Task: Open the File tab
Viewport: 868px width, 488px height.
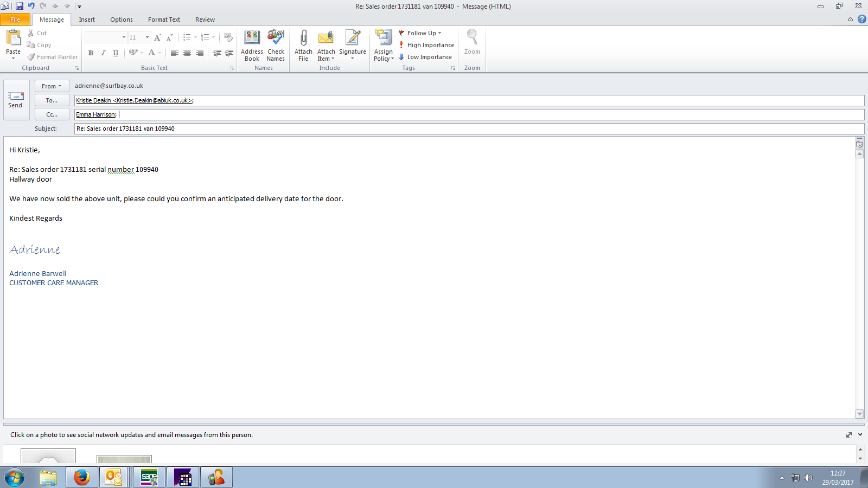Action: coord(15,20)
